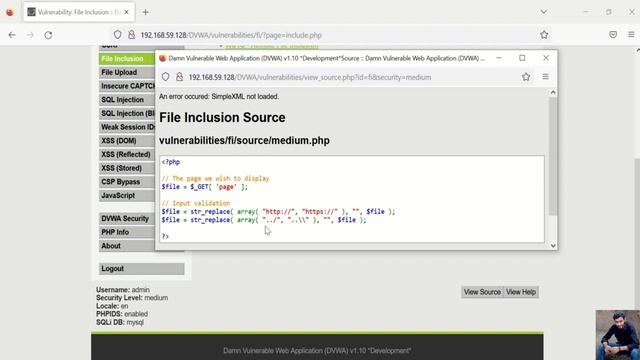Image resolution: width=640 pixels, height=360 pixels.
Task: Click the DVWA v1.10 footer text
Action: 317,351
